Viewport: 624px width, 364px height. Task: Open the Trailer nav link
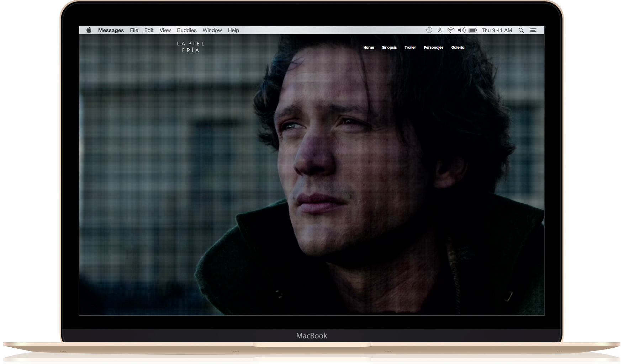(x=410, y=47)
